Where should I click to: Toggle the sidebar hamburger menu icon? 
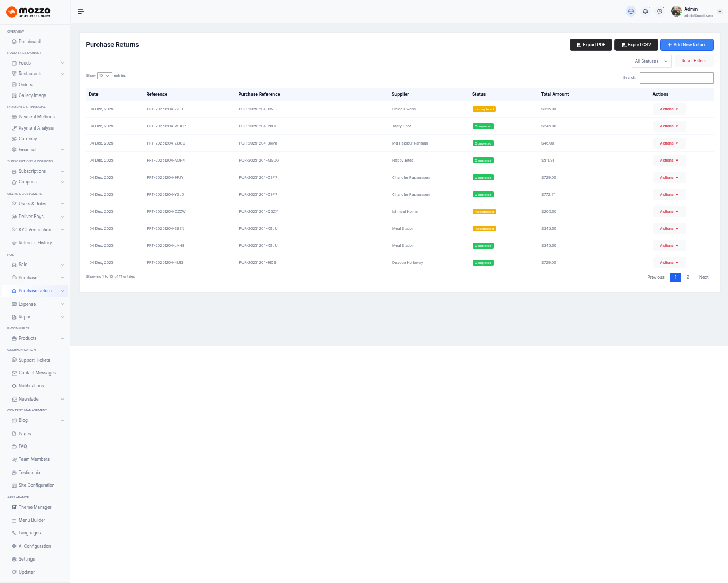point(81,11)
